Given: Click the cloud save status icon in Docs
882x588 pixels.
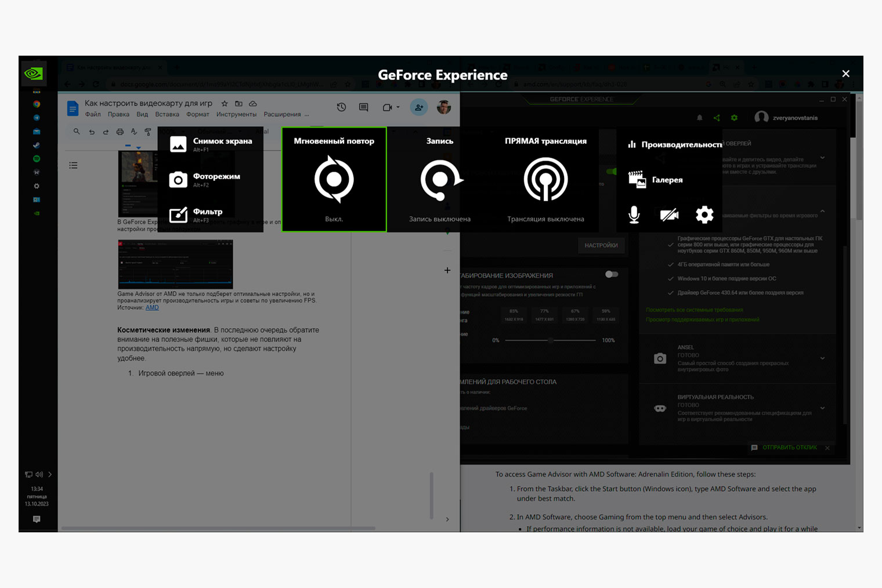Looking at the screenshot, I should (253, 103).
